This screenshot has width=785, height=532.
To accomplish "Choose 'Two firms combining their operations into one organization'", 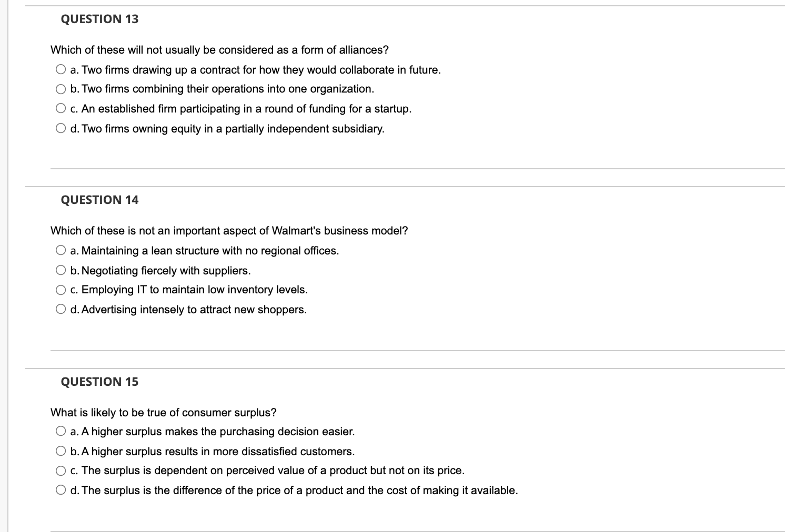I will pos(61,89).
